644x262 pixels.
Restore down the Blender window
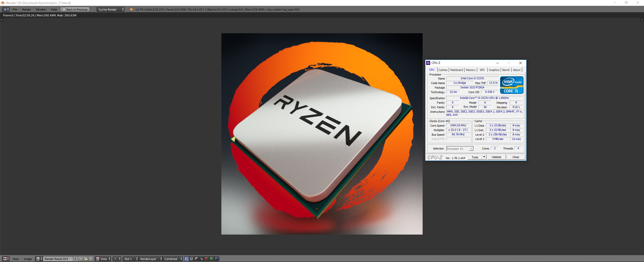pyautogui.click(x=626, y=3)
